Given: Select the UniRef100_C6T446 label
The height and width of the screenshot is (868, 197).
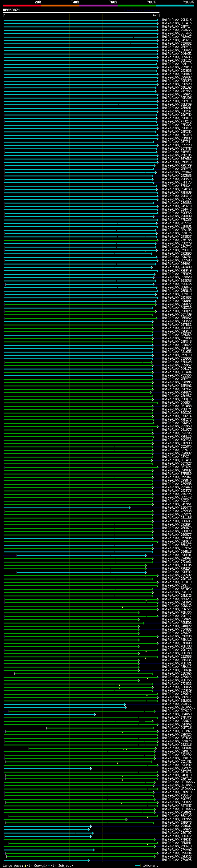Looking at the screenshot, I should 177,33.
